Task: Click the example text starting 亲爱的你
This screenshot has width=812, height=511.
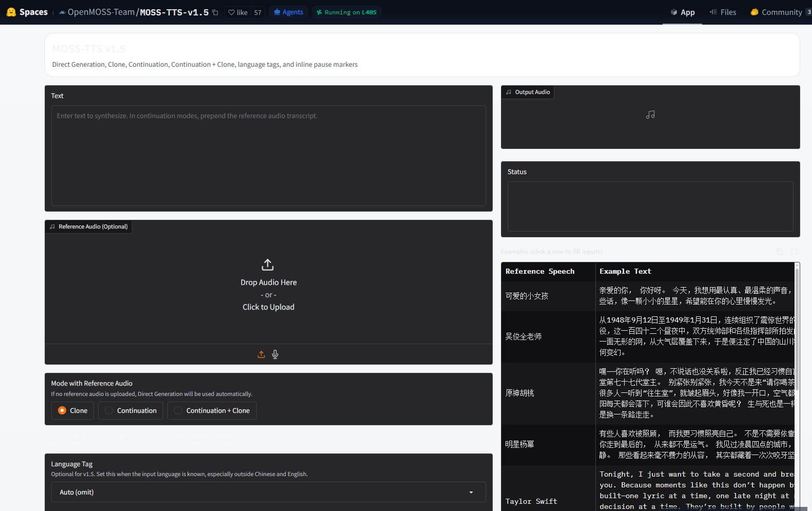Action: tap(695, 296)
